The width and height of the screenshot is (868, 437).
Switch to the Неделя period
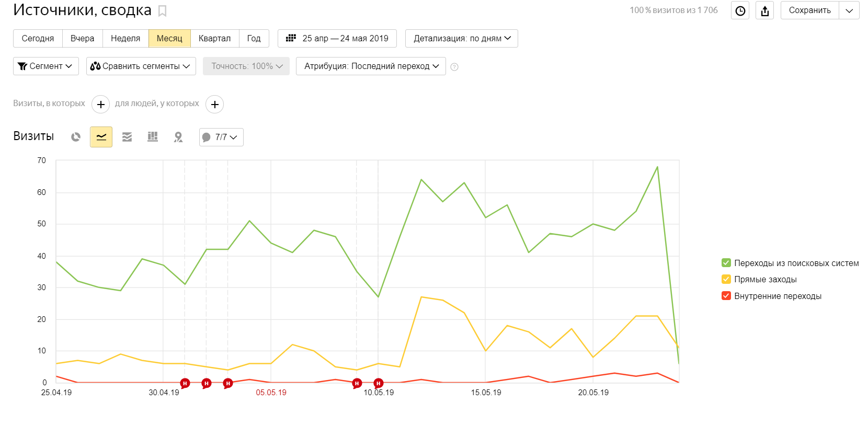(125, 39)
